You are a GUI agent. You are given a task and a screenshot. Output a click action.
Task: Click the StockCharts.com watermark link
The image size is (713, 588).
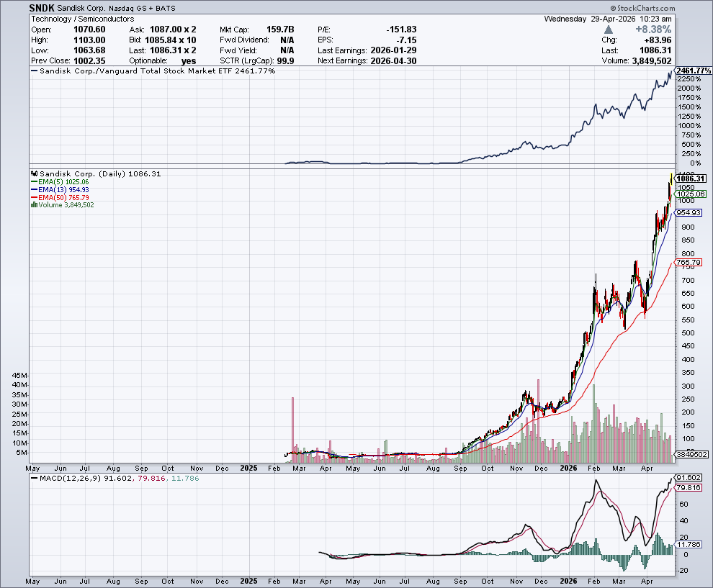642,8
